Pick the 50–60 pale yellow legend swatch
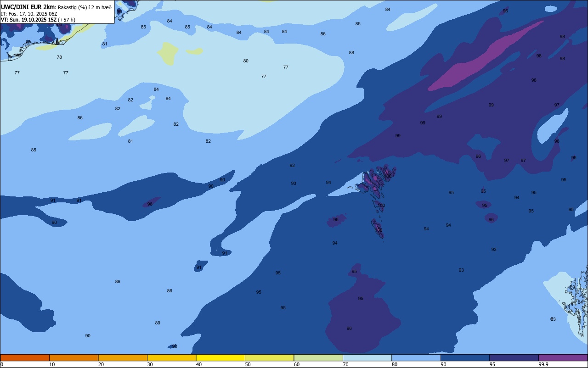The height and width of the screenshot is (368, 588). click(x=269, y=357)
